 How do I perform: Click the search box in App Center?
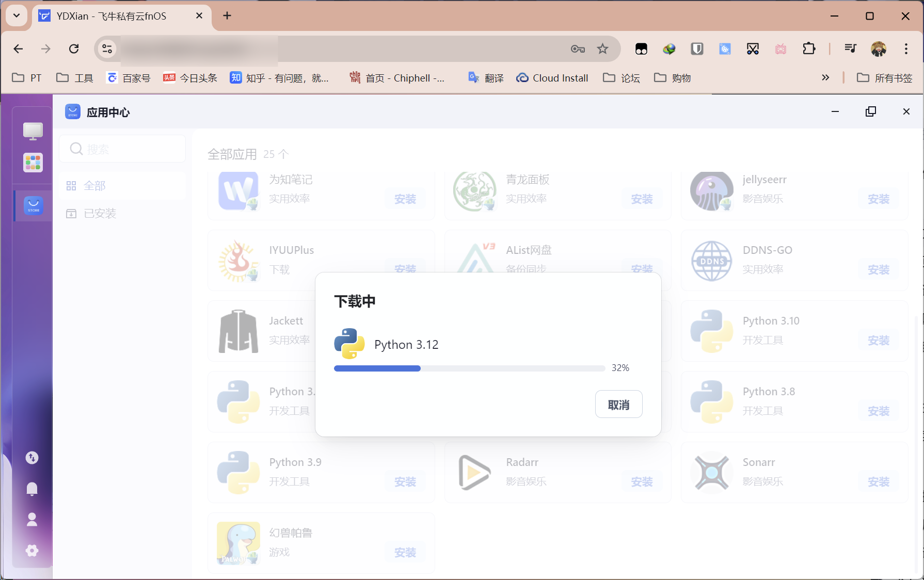(122, 149)
